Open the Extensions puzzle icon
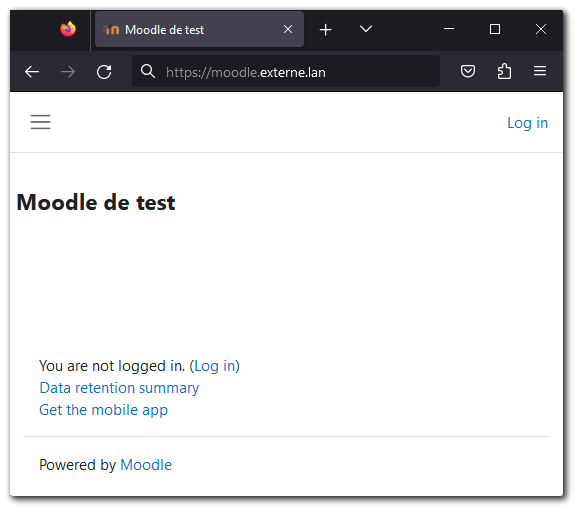581x514 pixels. point(504,71)
